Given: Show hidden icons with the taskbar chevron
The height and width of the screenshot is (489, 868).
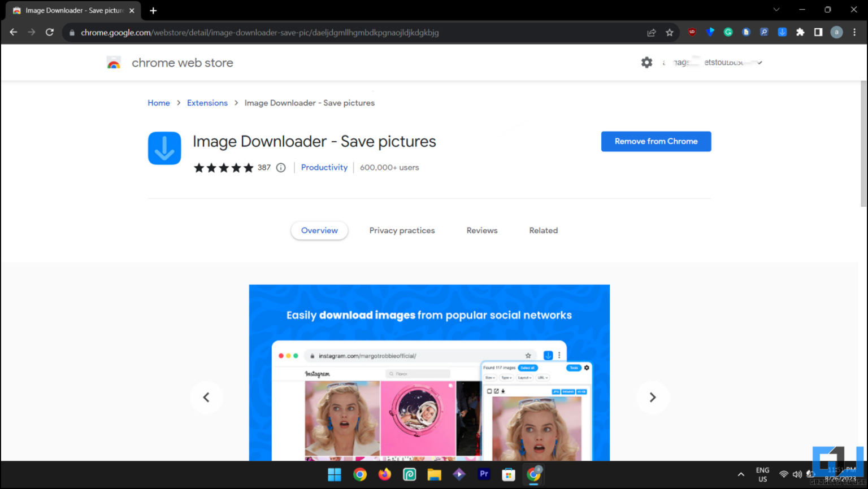Looking at the screenshot, I should [740, 474].
